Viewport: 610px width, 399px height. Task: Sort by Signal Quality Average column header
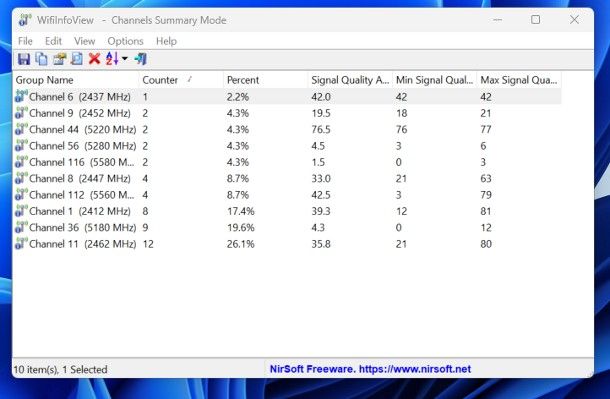350,80
